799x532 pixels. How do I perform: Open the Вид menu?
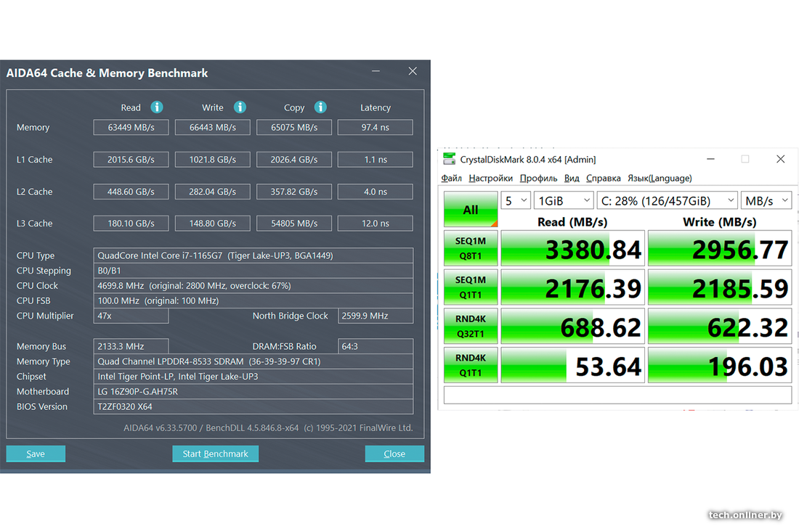pos(572,179)
